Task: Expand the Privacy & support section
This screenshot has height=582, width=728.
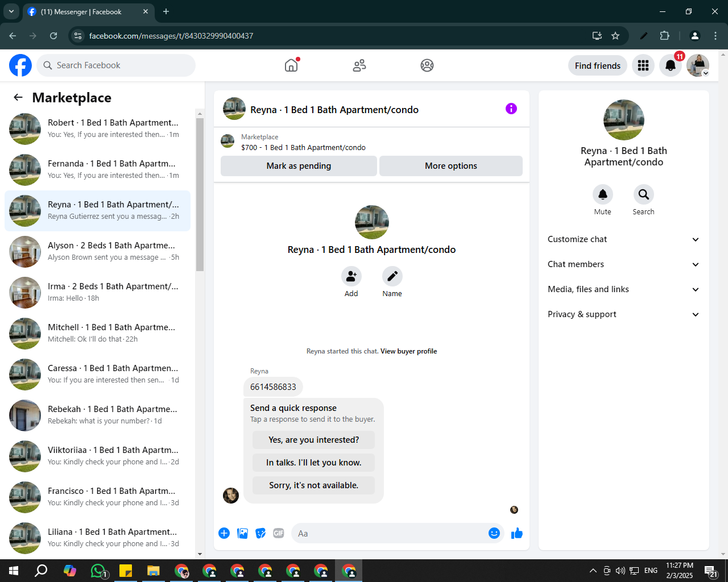Action: click(x=624, y=314)
